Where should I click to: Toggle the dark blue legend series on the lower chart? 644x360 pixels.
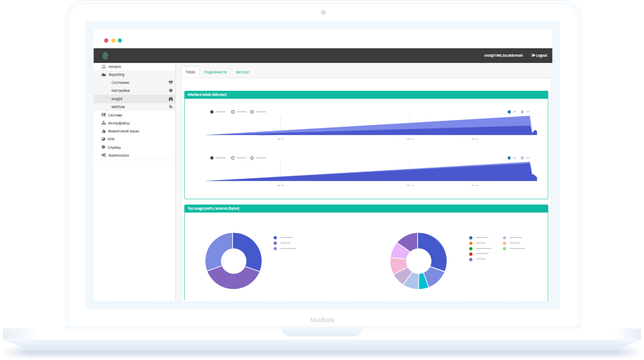(x=509, y=158)
